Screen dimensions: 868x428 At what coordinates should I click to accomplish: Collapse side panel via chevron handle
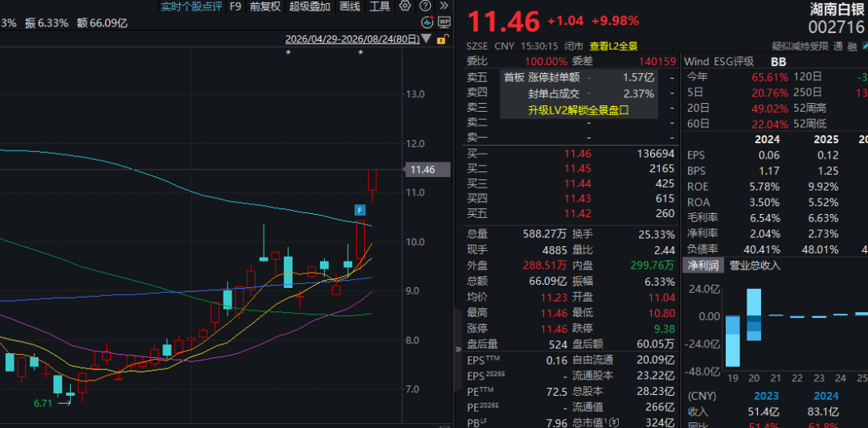click(458, 349)
